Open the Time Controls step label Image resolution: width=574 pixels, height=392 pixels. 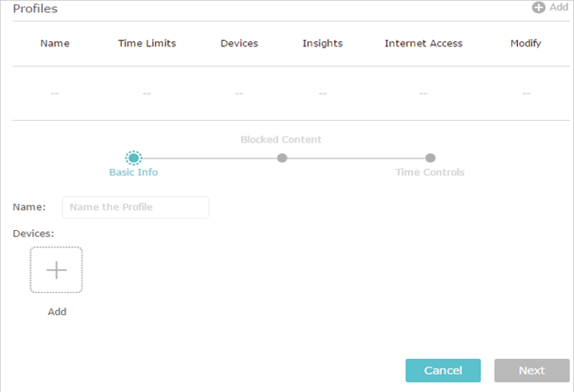[430, 172]
